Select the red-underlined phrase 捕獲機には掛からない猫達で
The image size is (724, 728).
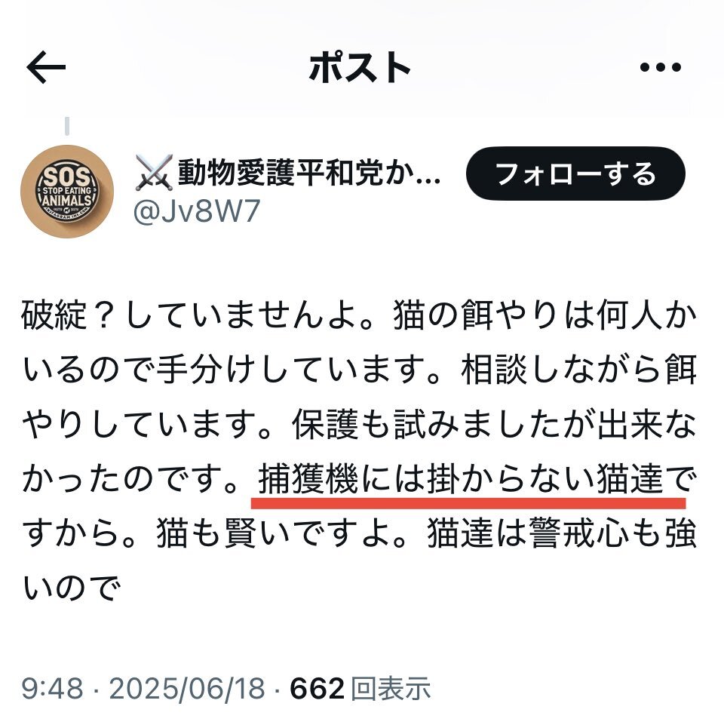(477, 479)
